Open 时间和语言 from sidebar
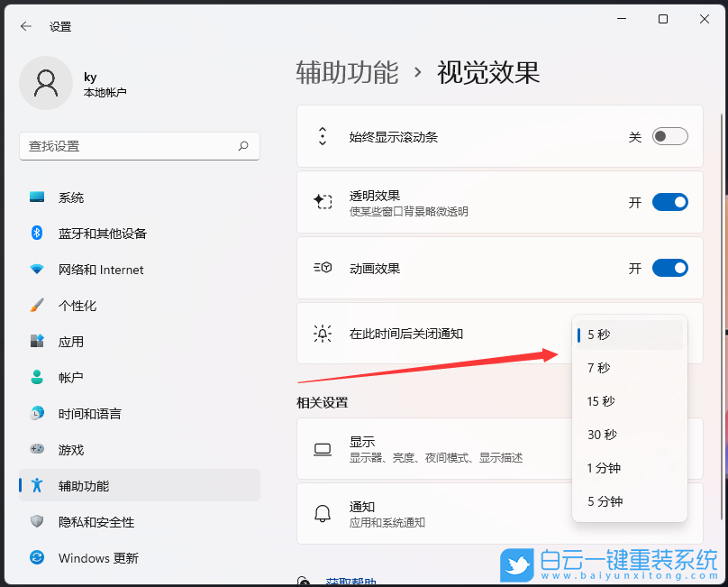The width and height of the screenshot is (728, 587). point(37,413)
